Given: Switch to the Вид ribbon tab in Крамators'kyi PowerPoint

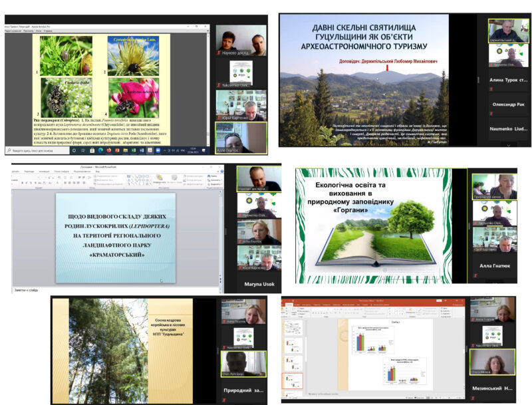Looking at the screenshot, I should [98, 171].
